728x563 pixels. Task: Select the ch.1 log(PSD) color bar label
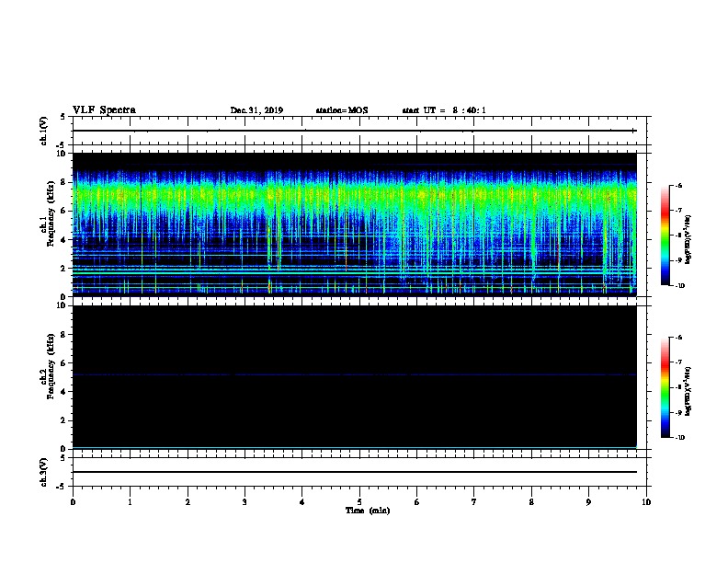click(x=688, y=239)
